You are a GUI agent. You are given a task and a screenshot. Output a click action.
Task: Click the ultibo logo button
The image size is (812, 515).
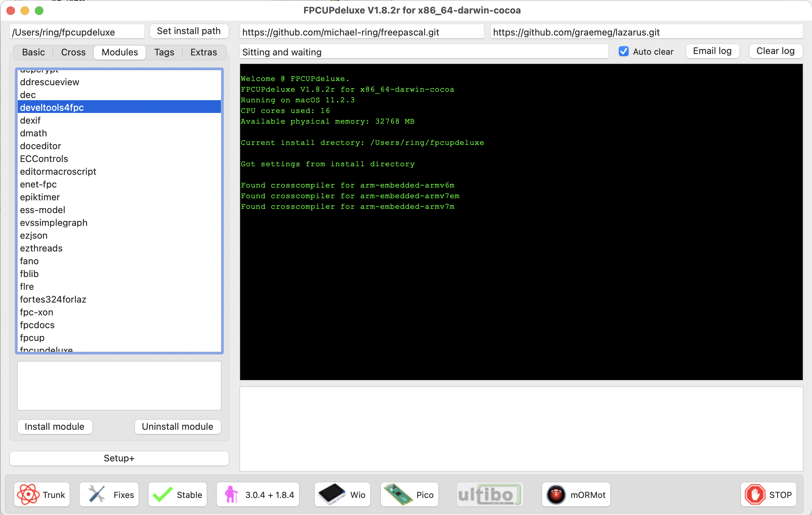point(490,494)
